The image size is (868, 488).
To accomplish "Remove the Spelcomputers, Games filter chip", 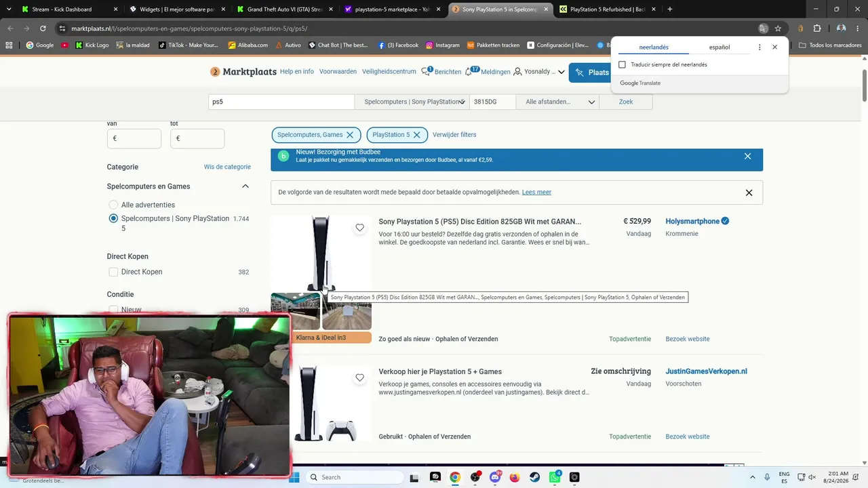I will click(x=350, y=135).
